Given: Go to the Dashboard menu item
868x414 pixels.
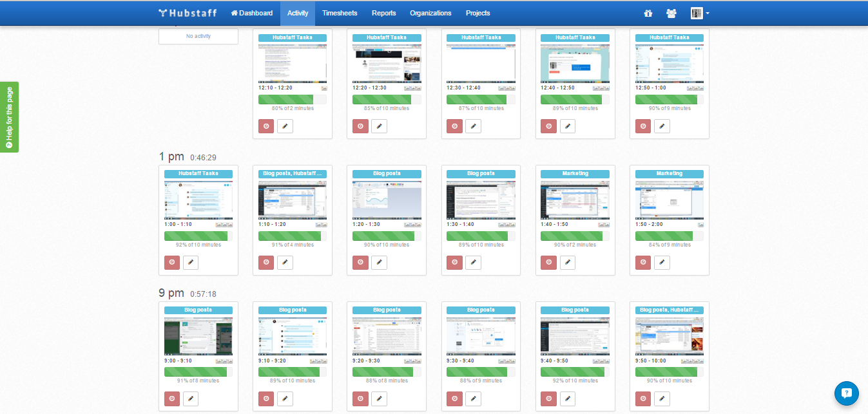Looking at the screenshot, I should click(251, 13).
